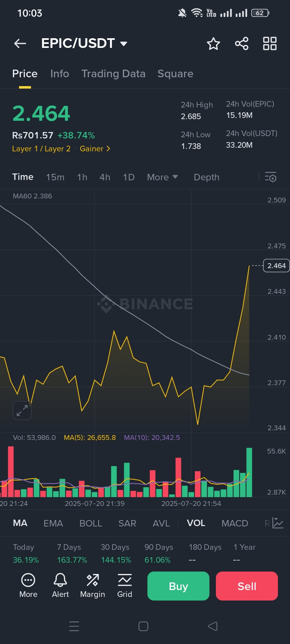Tap the back arrow icon
This screenshot has width=290, height=644.
point(20,43)
